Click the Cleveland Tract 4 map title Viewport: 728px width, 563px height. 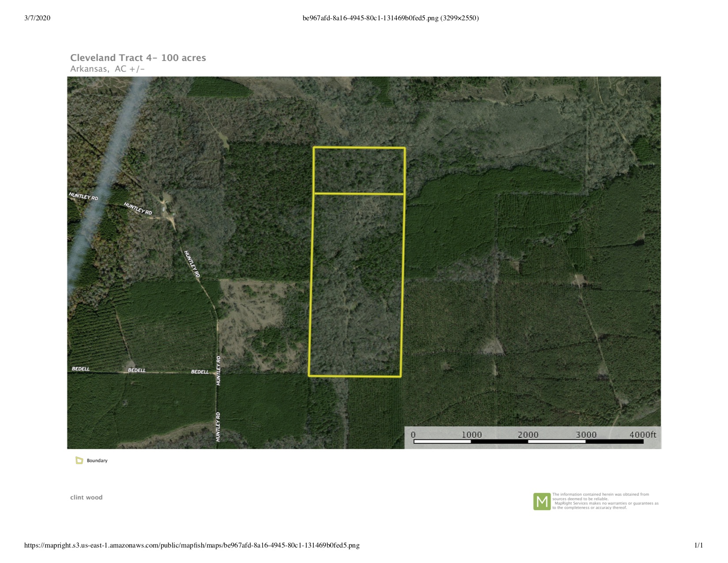pos(138,58)
